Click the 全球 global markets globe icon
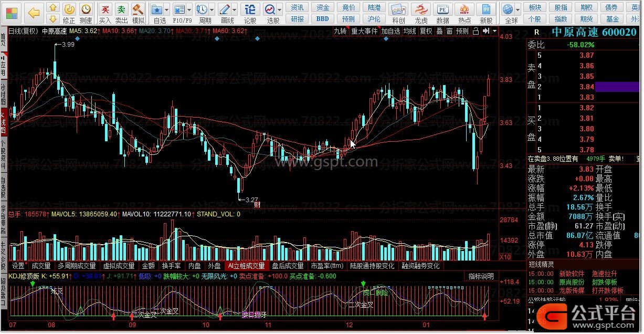The image size is (644, 334). coord(508,9)
